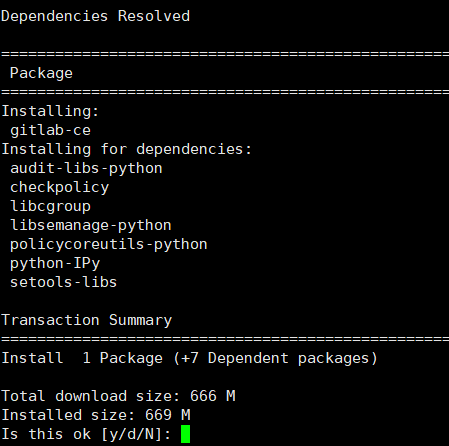Select the gitlab-ce package name
Image resolution: width=449 pixels, height=446 pixels.
tap(50, 130)
